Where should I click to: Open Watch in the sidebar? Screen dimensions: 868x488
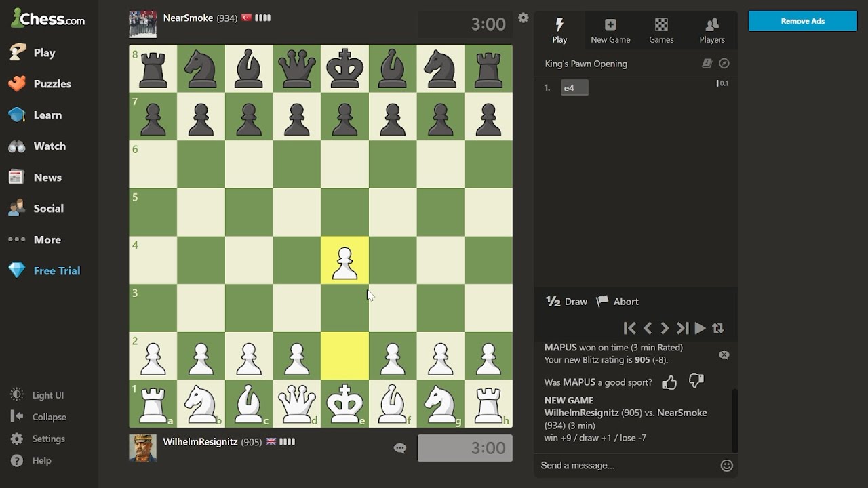coord(37,146)
